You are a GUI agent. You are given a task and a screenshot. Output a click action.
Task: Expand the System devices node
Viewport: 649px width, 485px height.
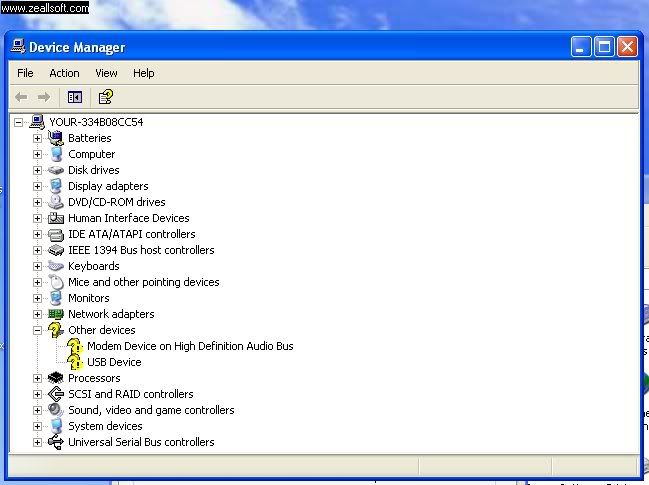click(x=37, y=426)
